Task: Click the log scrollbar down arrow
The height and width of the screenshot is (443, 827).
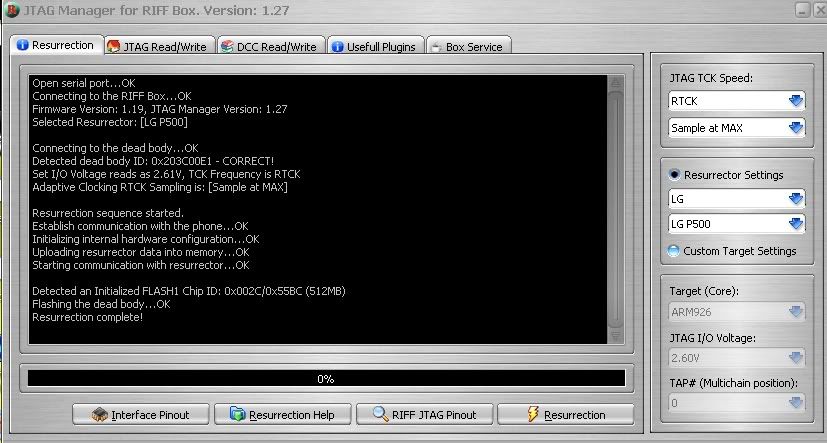Action: point(616,336)
